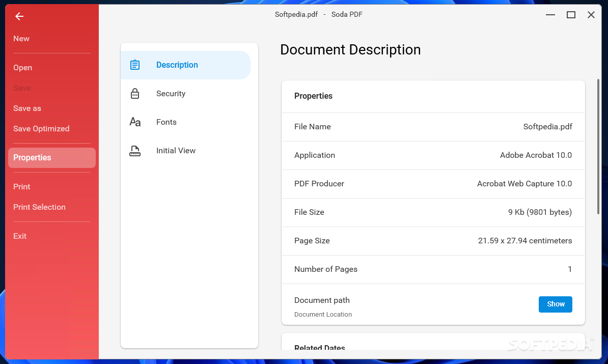Click the 'Softpedia.pdf' file name value
The image size is (608, 364).
pos(547,127)
